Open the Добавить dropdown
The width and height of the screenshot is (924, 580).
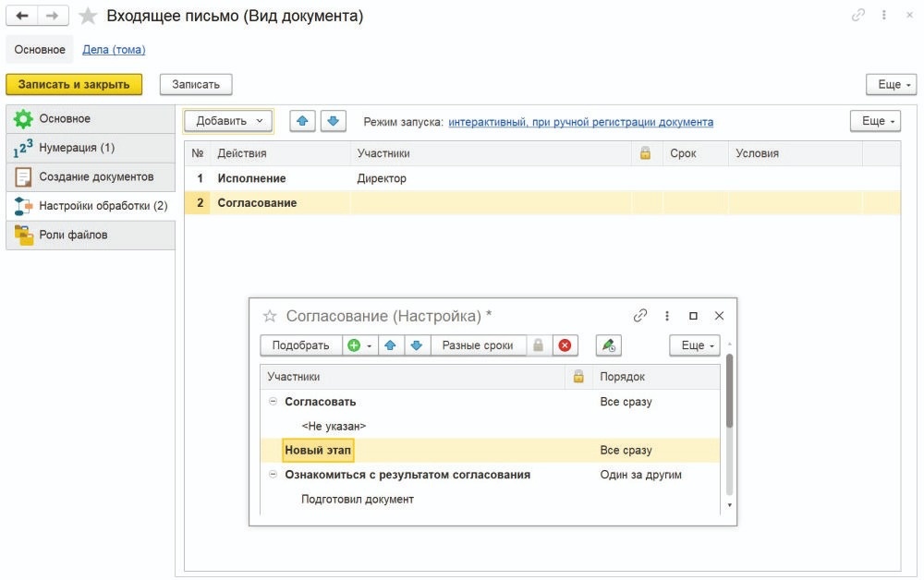(x=228, y=121)
